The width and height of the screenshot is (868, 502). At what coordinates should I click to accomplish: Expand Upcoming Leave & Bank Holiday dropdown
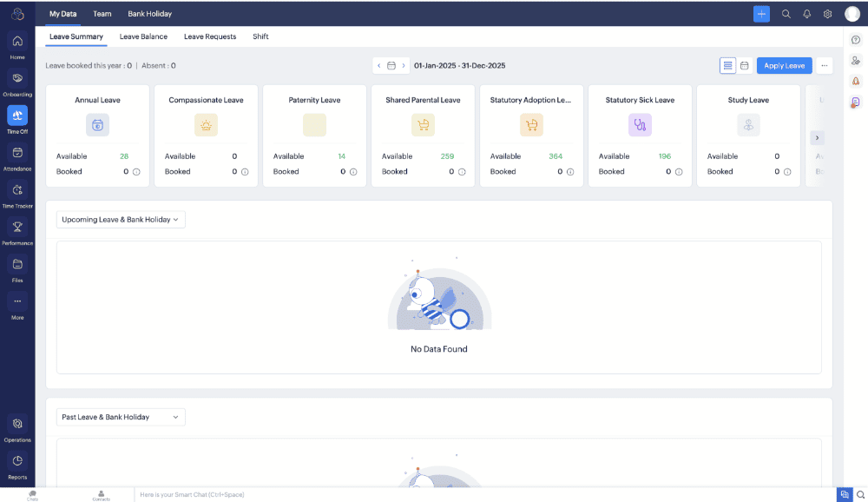click(x=121, y=220)
